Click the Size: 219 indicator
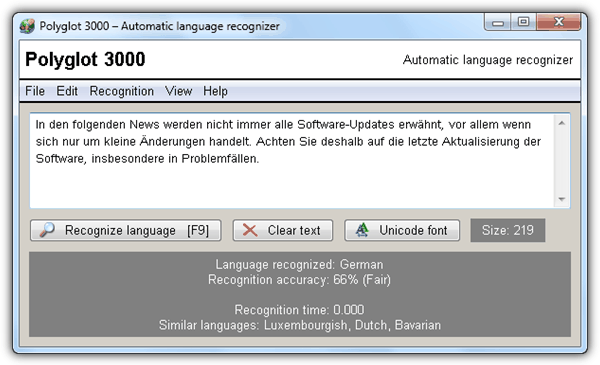Viewport: 600px width, 365px height. click(x=508, y=230)
